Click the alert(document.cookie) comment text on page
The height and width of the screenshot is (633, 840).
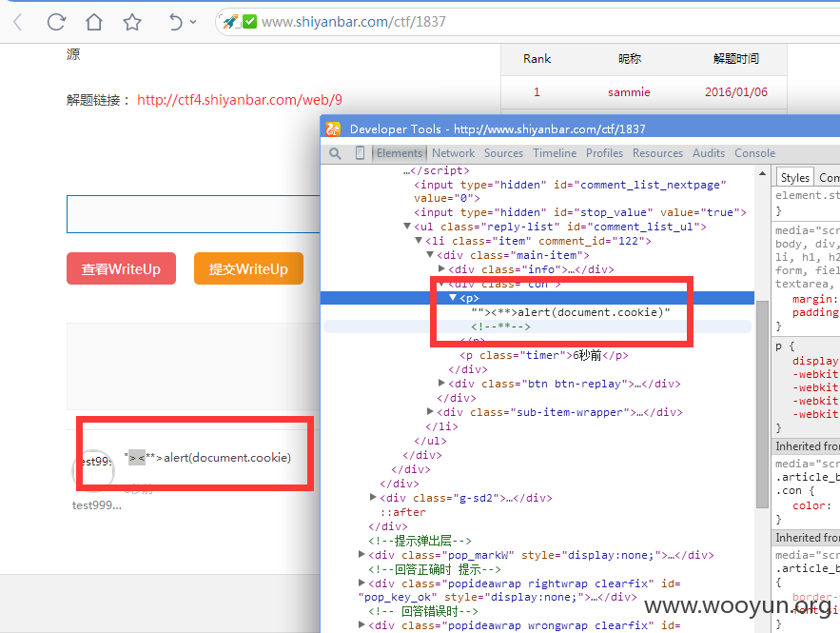[x=207, y=458]
